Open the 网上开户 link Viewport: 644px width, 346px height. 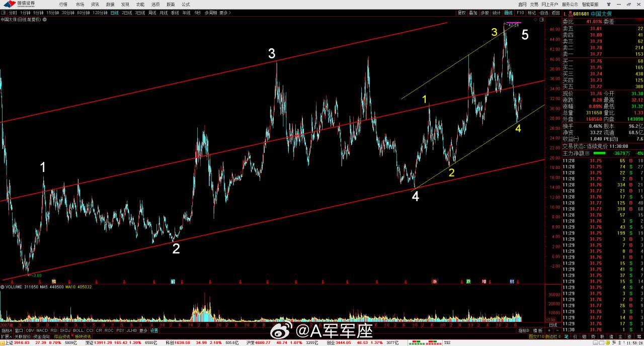550,4
